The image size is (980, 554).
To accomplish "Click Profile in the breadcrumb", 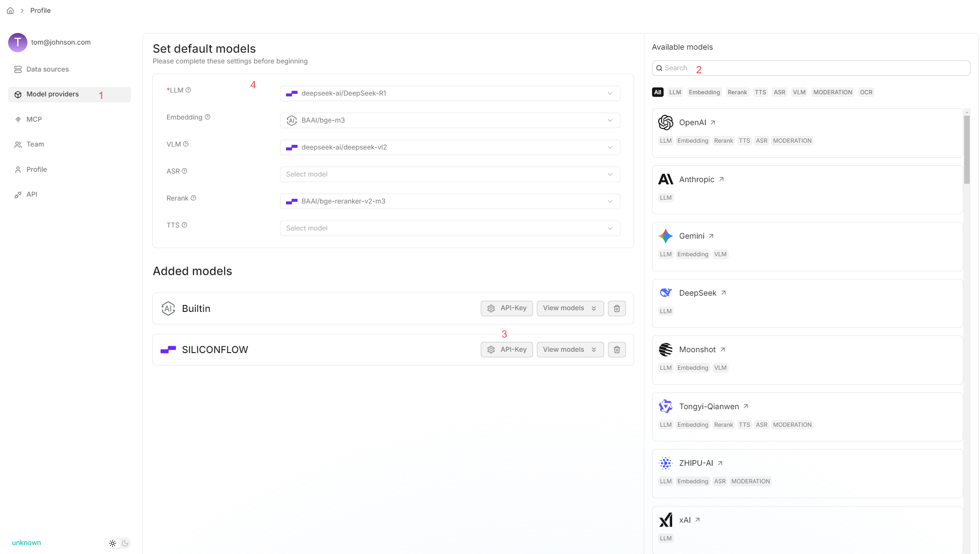I will point(40,11).
